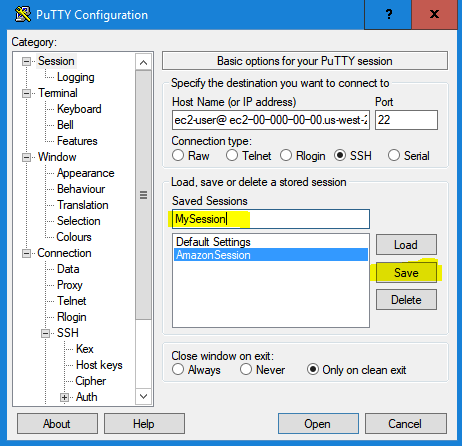Open the SSH category in tree

coord(68,333)
